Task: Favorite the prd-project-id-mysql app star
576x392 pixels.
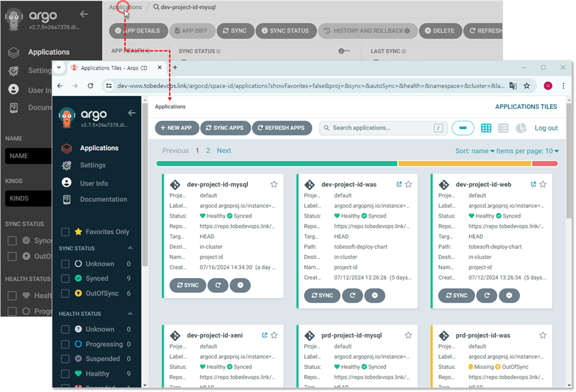Action: (x=409, y=335)
